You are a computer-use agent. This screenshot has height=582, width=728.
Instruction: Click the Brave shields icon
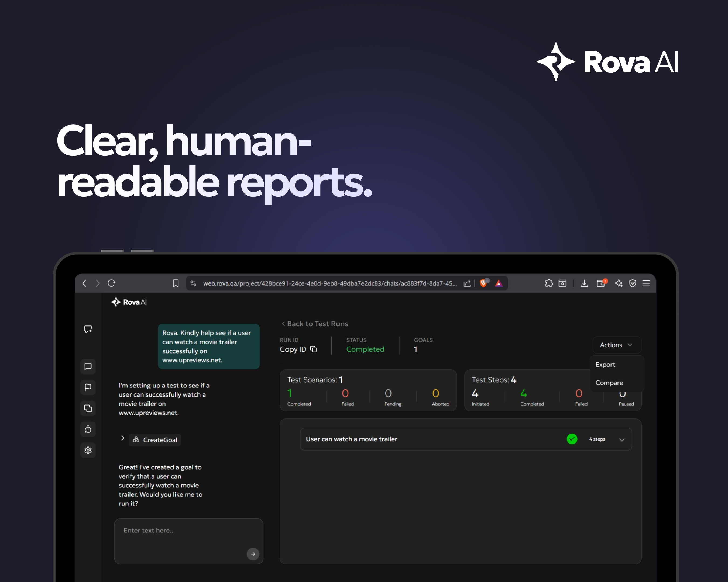pos(483,283)
